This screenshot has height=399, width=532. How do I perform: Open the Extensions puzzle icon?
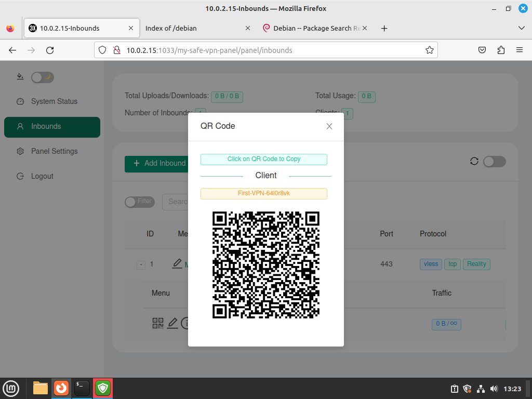pyautogui.click(x=501, y=50)
